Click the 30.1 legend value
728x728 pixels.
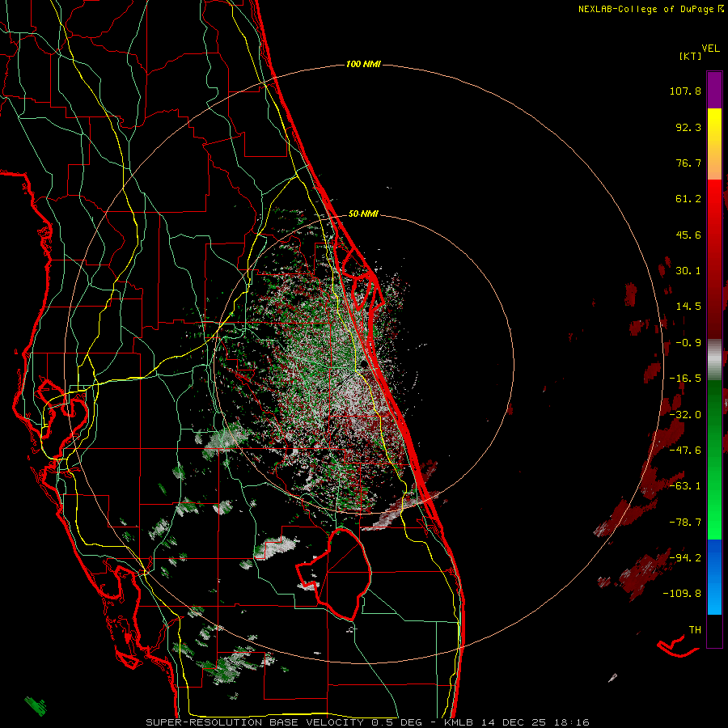pyautogui.click(x=688, y=271)
